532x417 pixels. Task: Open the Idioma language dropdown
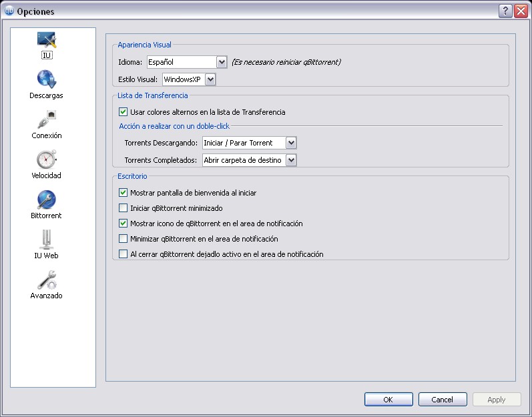[x=188, y=62]
